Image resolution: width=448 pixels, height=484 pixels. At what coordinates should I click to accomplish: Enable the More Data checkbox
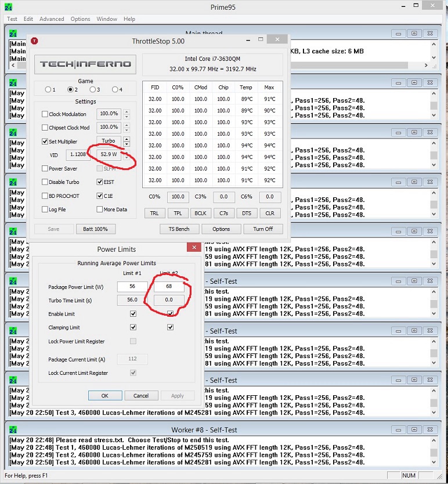click(x=99, y=210)
